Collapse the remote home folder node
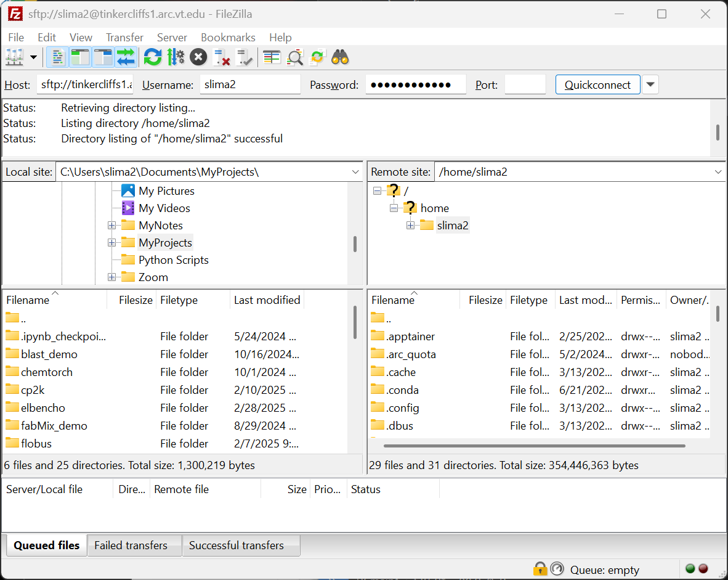The height and width of the screenshot is (580, 728). [x=394, y=208]
